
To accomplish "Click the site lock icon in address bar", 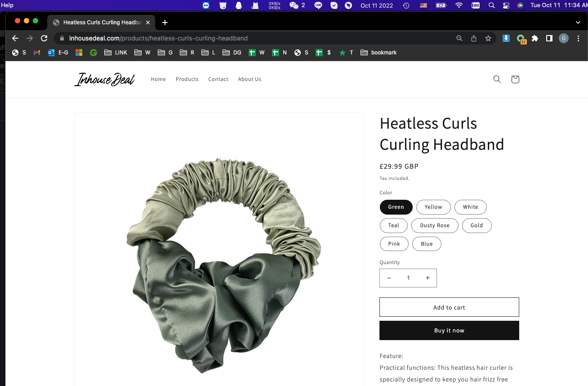I will coord(62,38).
